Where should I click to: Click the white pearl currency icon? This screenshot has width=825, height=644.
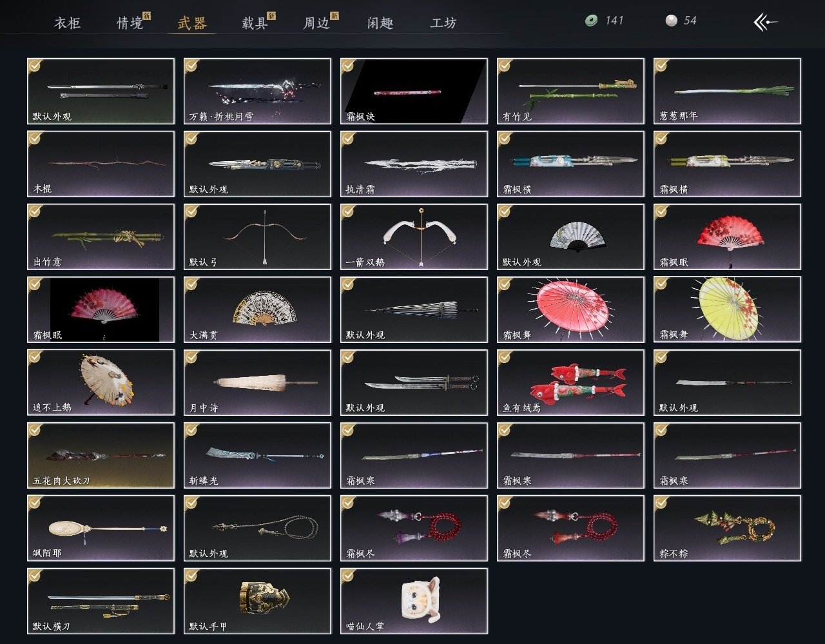click(x=671, y=21)
